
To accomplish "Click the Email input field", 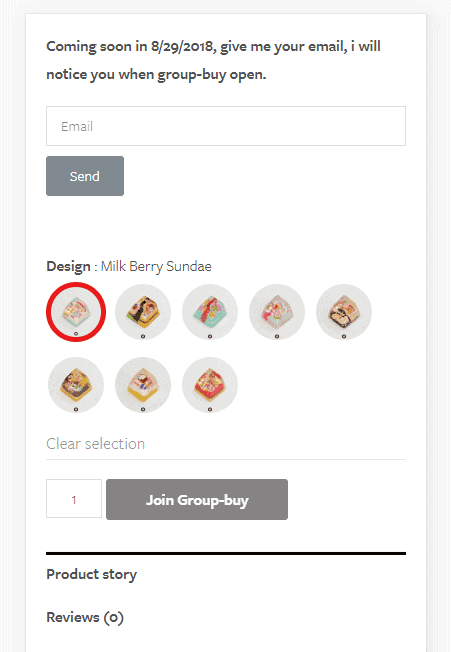I will click(226, 126).
